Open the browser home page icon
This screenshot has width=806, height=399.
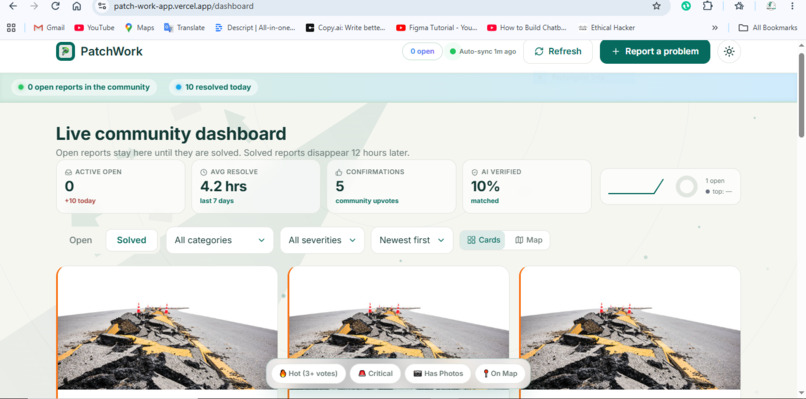pyautogui.click(x=77, y=6)
